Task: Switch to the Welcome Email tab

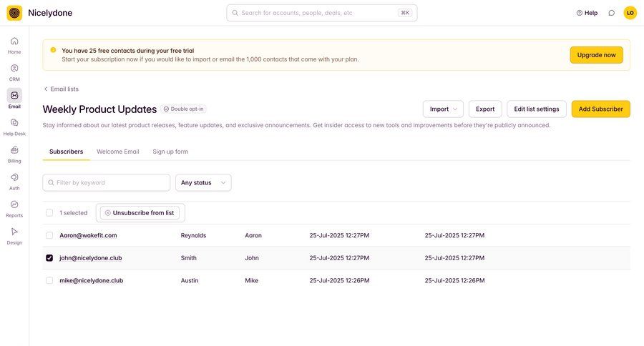Action: pyautogui.click(x=118, y=152)
